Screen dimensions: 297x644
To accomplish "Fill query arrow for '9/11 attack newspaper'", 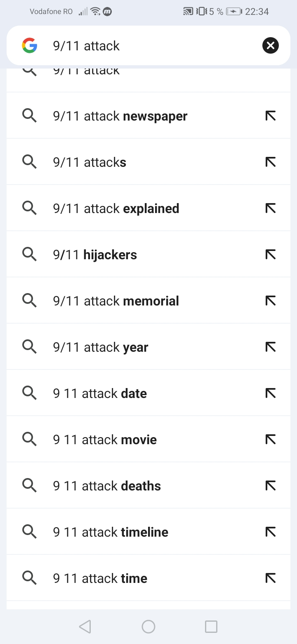I will point(270,116).
